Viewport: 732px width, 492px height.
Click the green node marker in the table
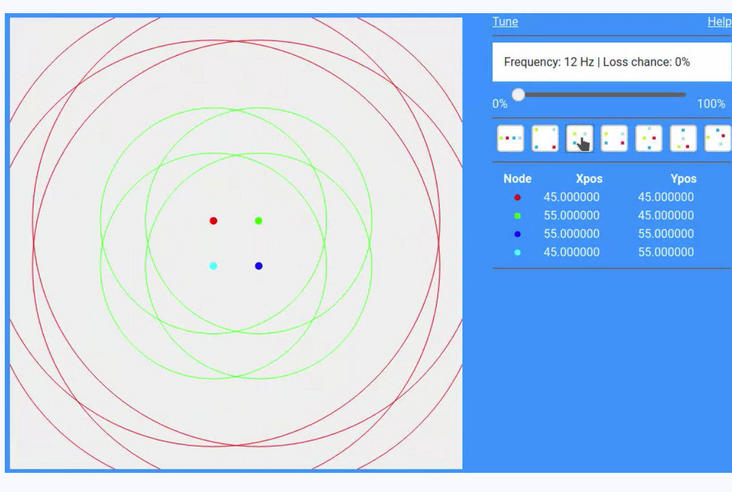pos(517,216)
